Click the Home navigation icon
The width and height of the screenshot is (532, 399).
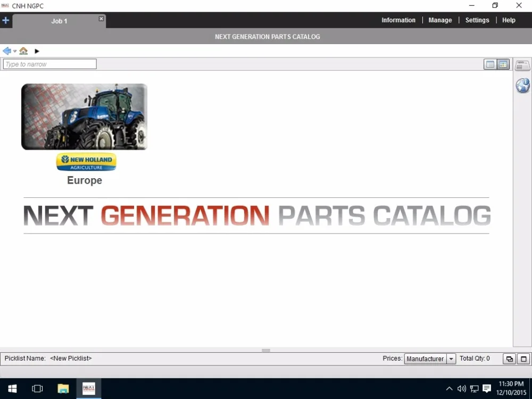23,51
